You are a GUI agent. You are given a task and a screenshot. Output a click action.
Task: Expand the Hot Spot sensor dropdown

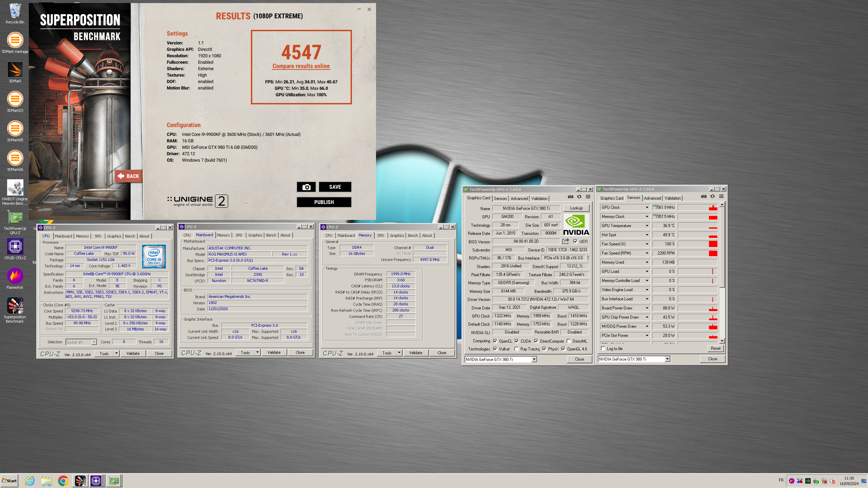(x=647, y=235)
